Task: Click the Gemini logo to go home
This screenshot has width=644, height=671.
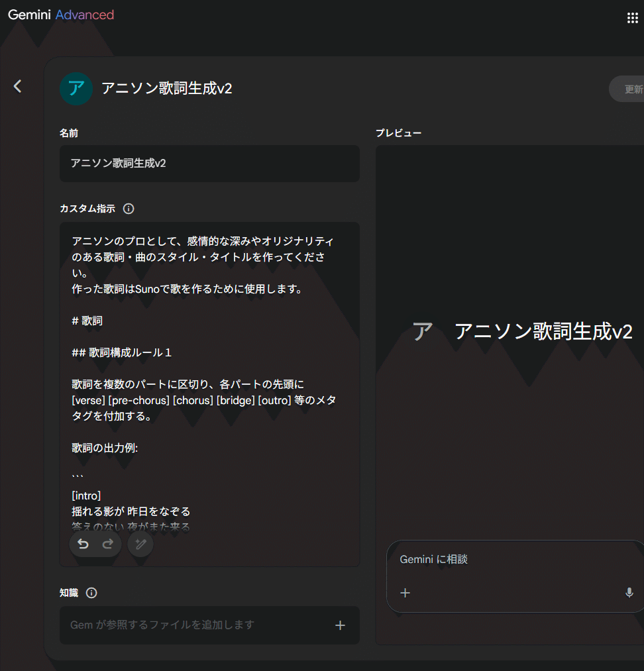Action: point(29,13)
